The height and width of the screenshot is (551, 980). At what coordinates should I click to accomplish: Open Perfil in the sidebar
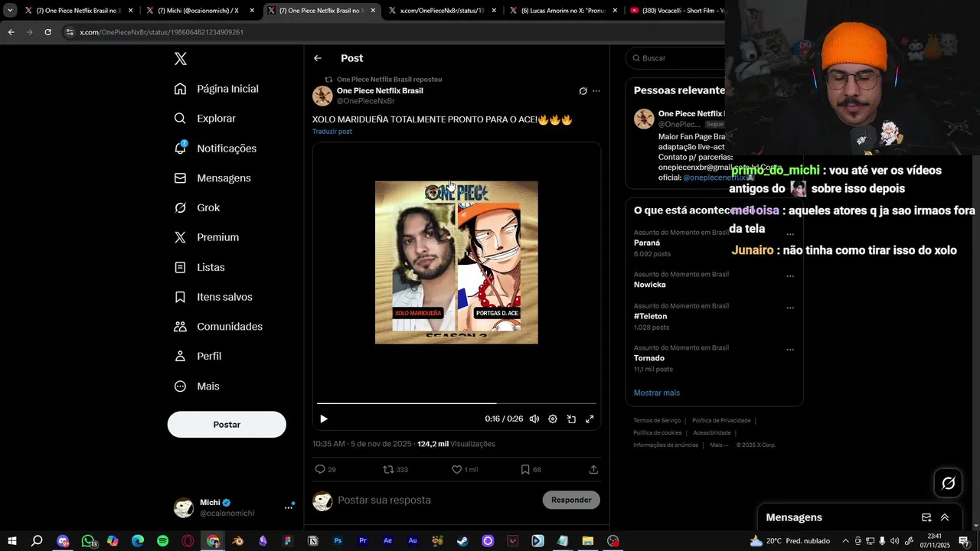(198, 357)
